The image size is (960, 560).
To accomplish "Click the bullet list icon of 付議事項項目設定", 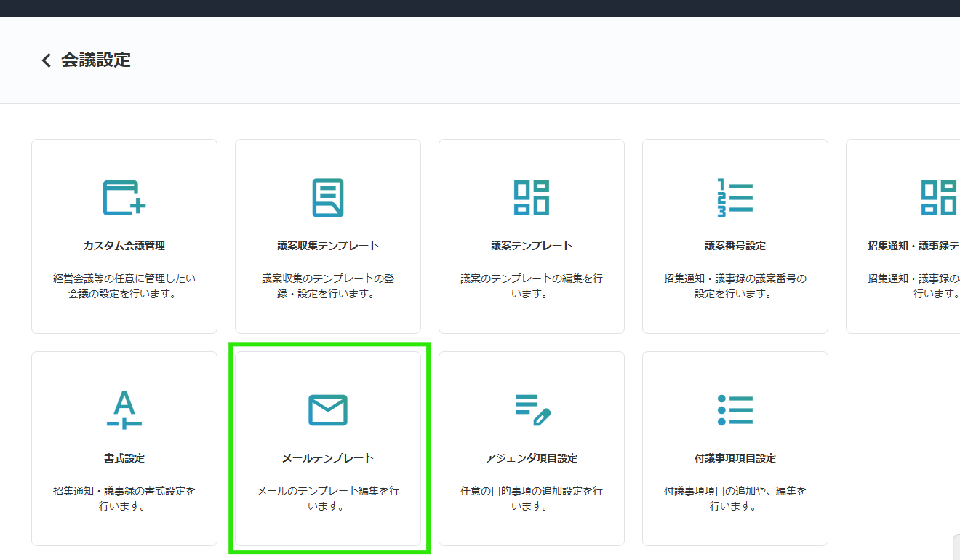I will click(735, 409).
